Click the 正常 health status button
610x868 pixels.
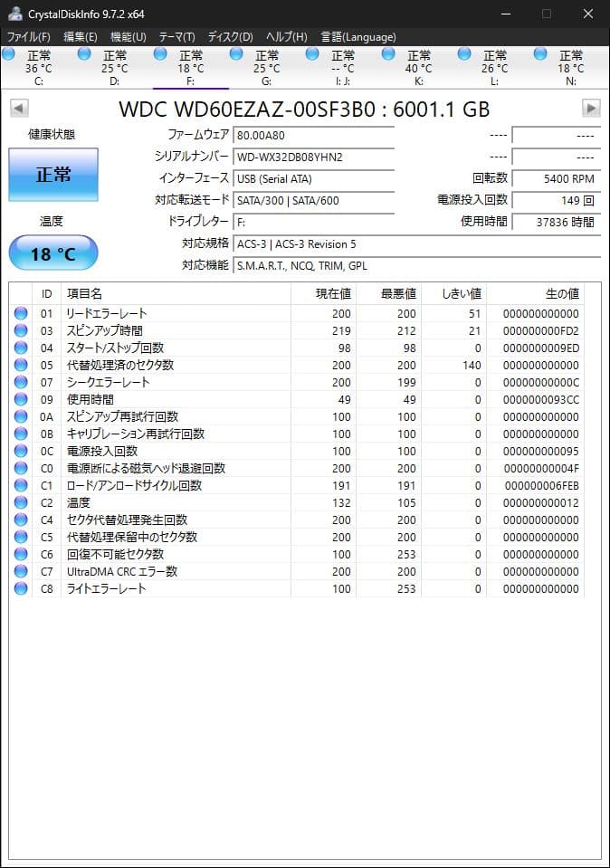pyautogui.click(x=53, y=175)
